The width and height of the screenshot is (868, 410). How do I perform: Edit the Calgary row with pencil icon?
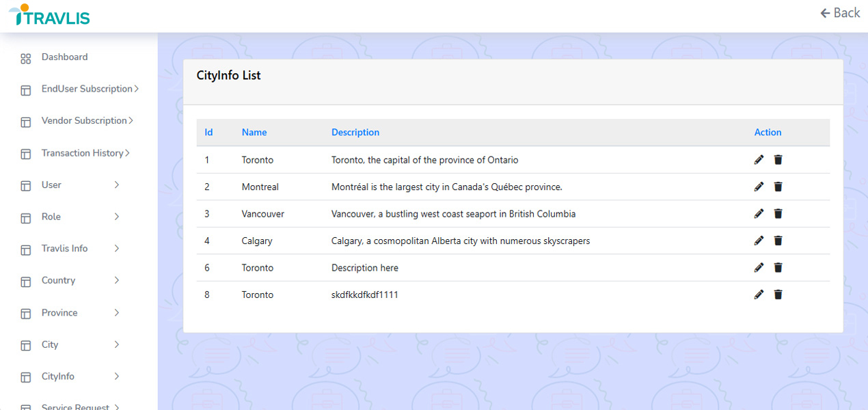tap(759, 241)
